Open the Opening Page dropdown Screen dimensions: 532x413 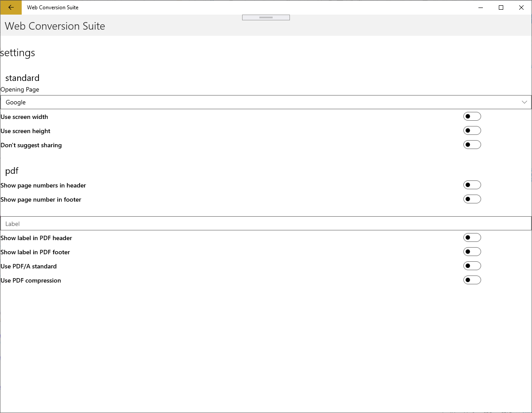pyautogui.click(x=266, y=102)
